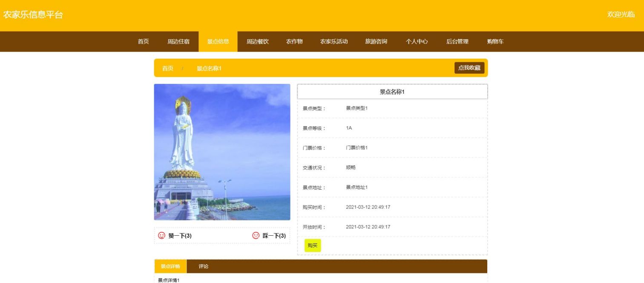The image size is (644, 283).
Task: Open the 农作物 menu item
Action: 294,41
